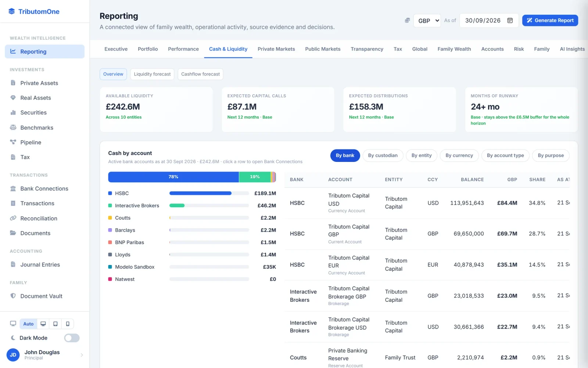
Task: Open the Private Markets tab
Action: click(x=276, y=49)
